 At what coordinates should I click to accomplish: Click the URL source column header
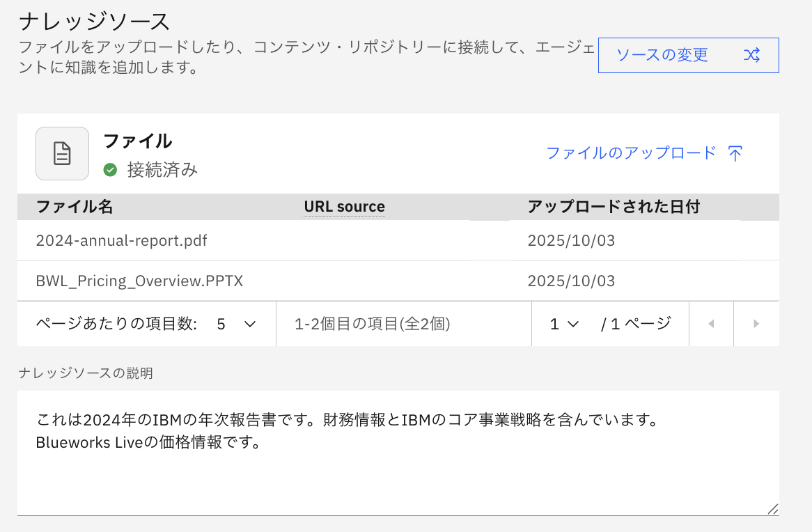point(344,207)
